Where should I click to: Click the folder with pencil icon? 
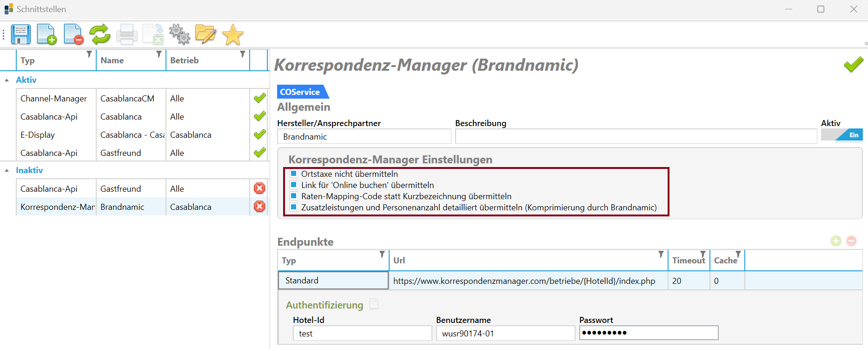pos(206,34)
